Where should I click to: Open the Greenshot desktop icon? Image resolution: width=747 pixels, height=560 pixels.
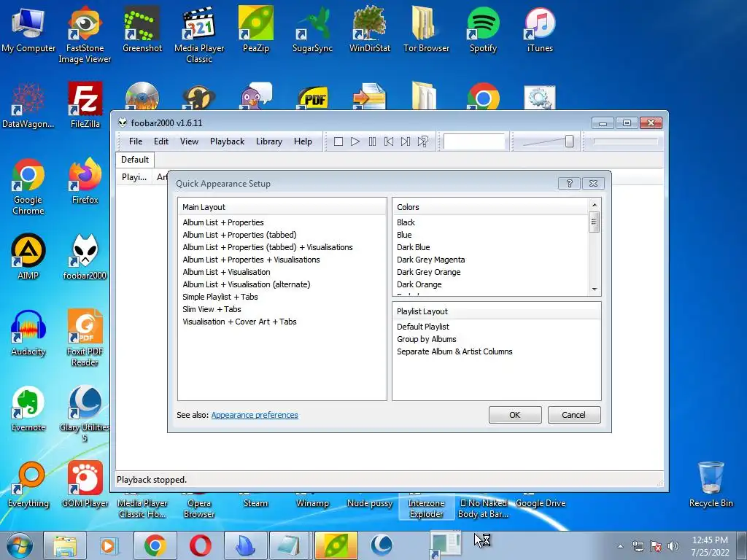pyautogui.click(x=142, y=30)
